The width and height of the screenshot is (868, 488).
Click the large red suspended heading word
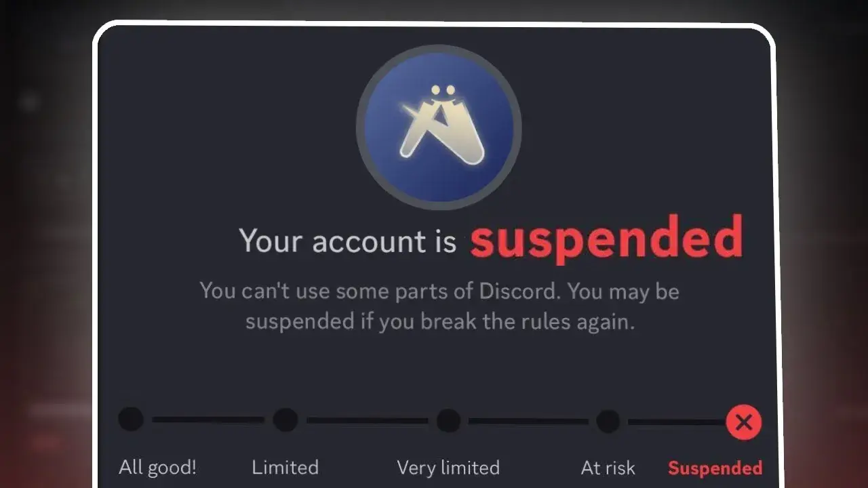606,240
